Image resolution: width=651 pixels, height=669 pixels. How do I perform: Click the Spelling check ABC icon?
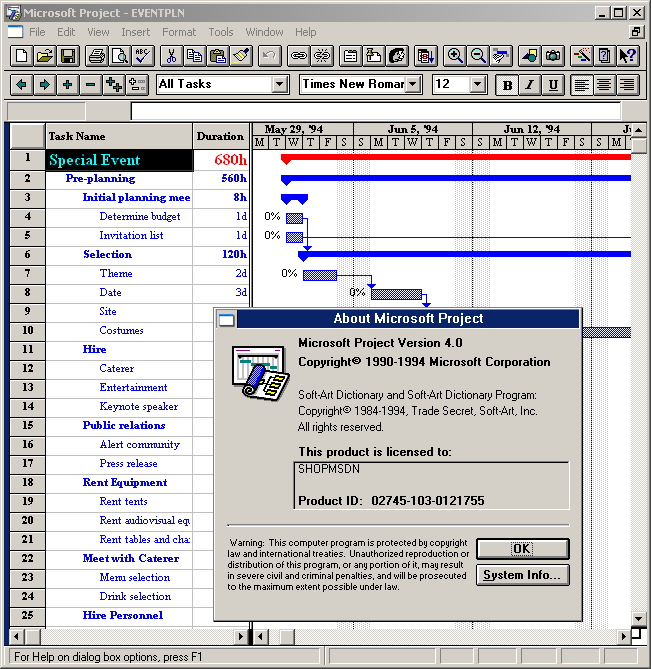tap(143, 56)
